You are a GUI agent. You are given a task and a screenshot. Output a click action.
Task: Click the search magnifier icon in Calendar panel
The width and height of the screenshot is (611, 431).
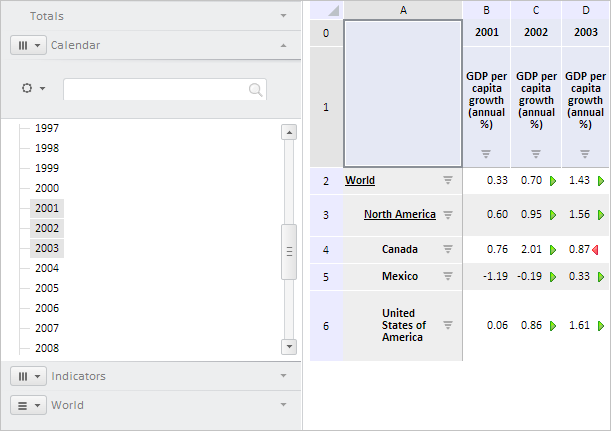[x=256, y=90]
